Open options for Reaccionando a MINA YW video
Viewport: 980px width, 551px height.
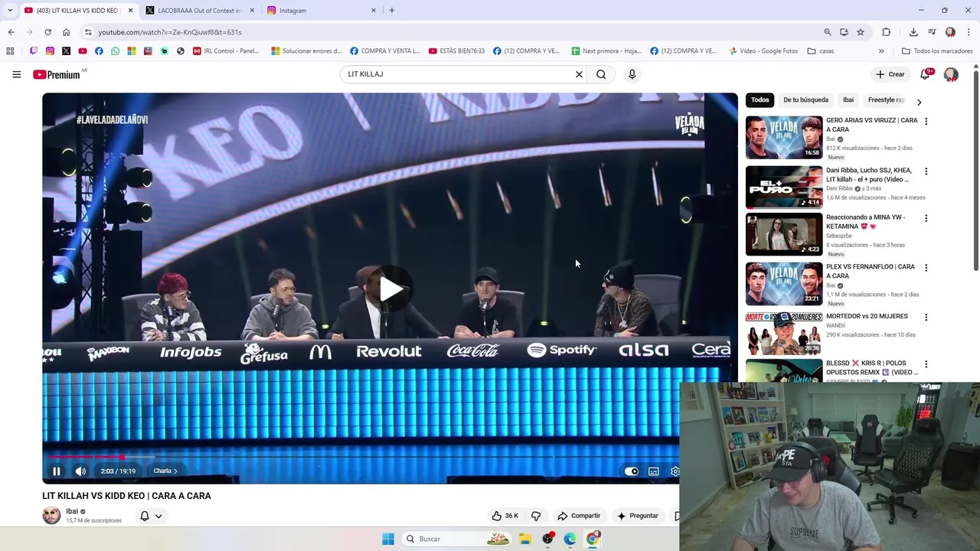926,218
